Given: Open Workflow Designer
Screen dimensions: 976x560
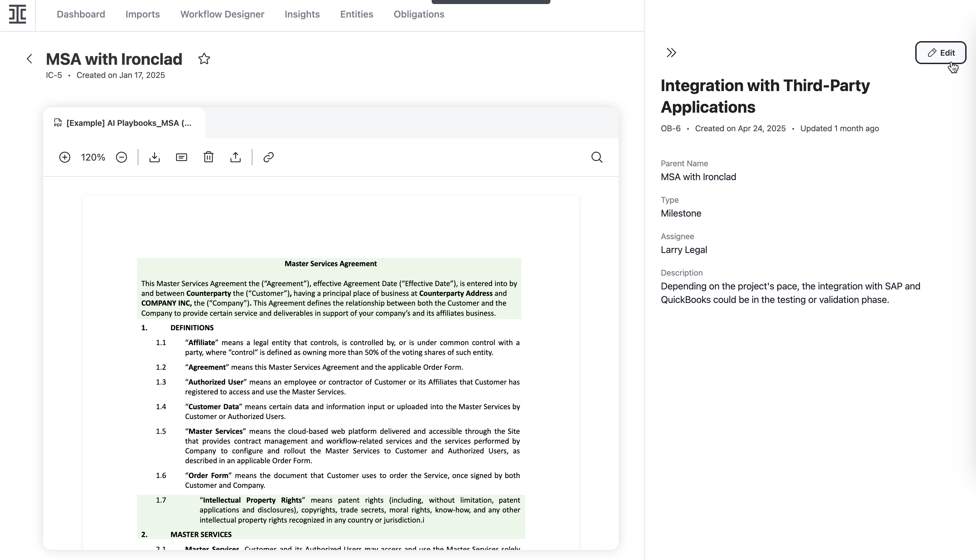Looking at the screenshot, I should [x=222, y=14].
